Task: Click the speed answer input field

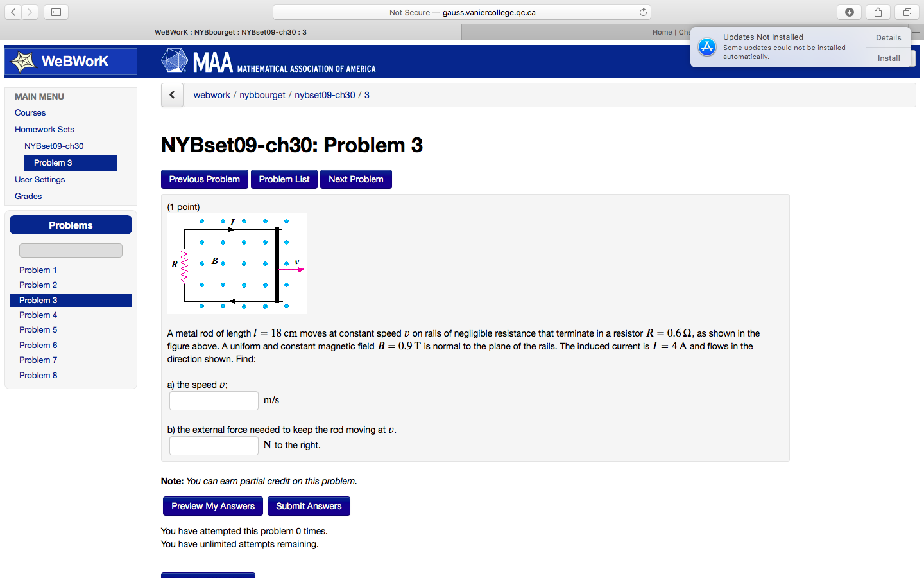Action: click(214, 400)
